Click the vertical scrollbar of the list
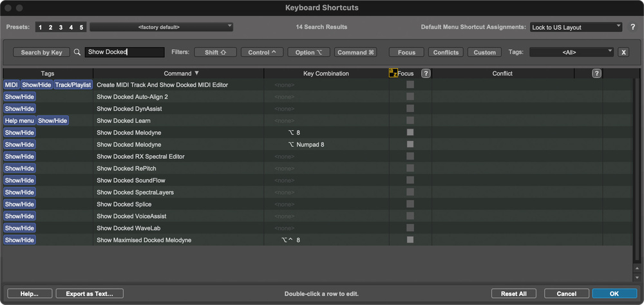The image size is (644, 305). 637,171
